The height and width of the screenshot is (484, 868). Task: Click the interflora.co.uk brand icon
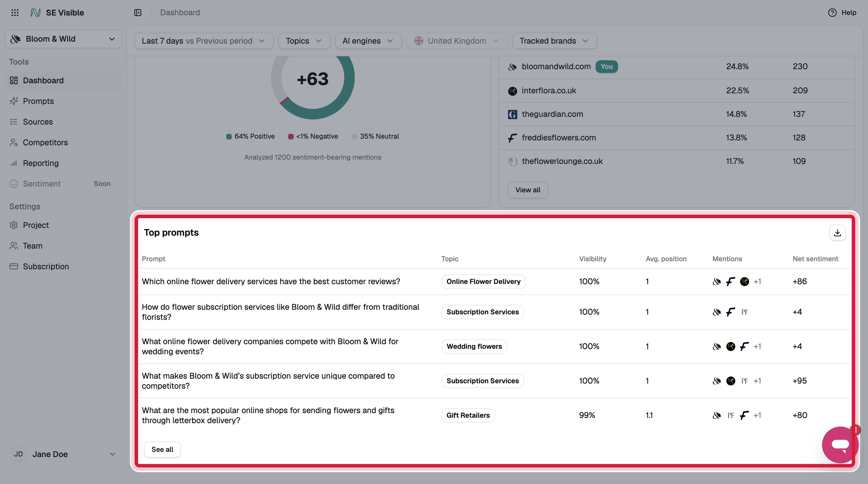pos(513,91)
